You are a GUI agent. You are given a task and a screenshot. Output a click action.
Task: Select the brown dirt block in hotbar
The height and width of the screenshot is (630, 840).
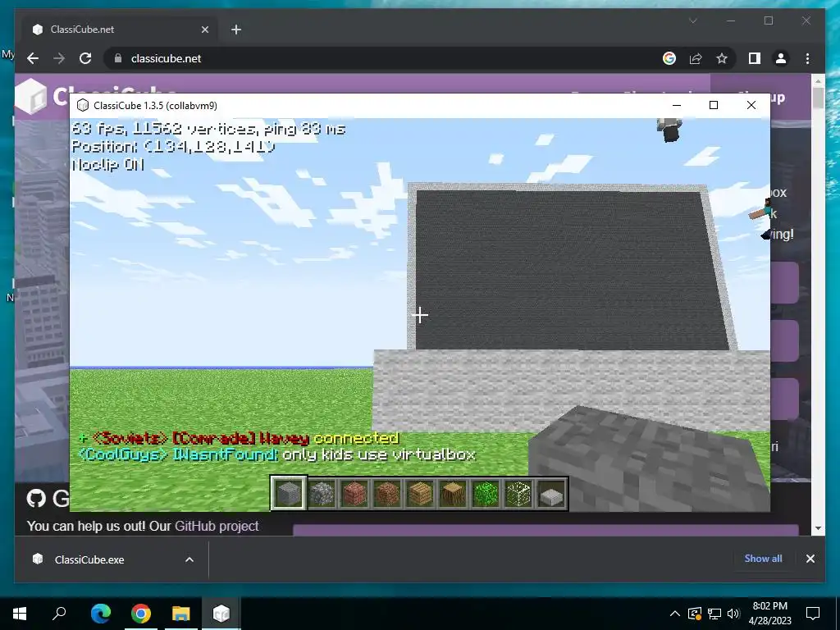pos(387,493)
